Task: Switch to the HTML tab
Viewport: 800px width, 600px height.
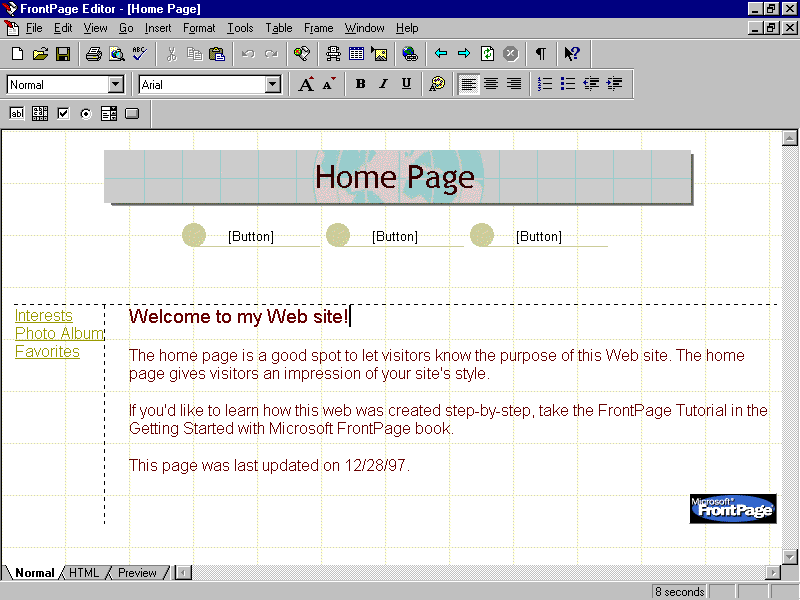Action: (x=84, y=573)
